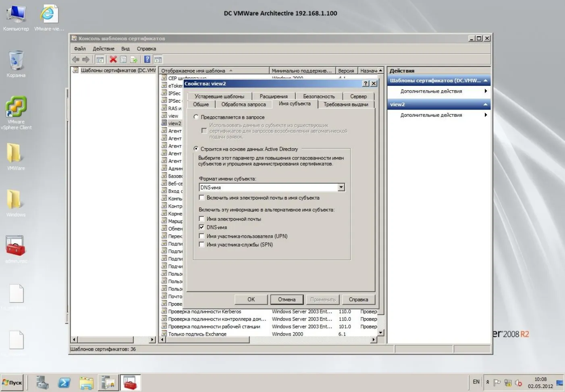Open the 'Вид' menu
Image resolution: width=565 pixels, height=392 pixels.
(x=125, y=49)
